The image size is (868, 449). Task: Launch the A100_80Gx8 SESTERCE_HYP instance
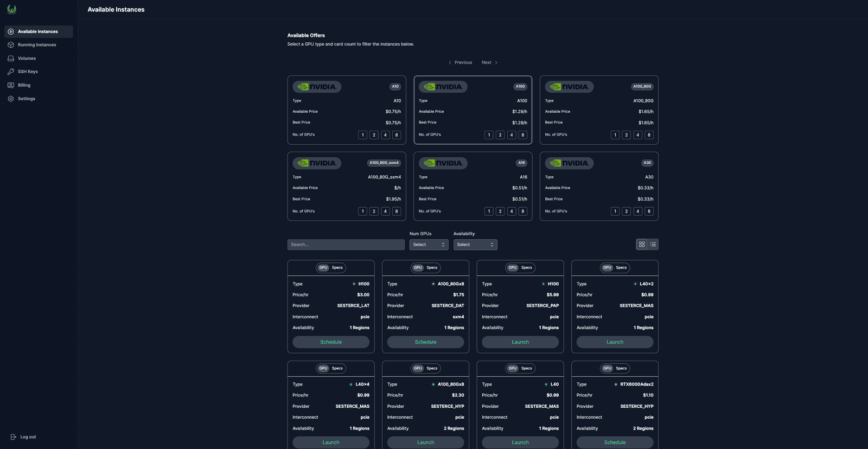[426, 442]
